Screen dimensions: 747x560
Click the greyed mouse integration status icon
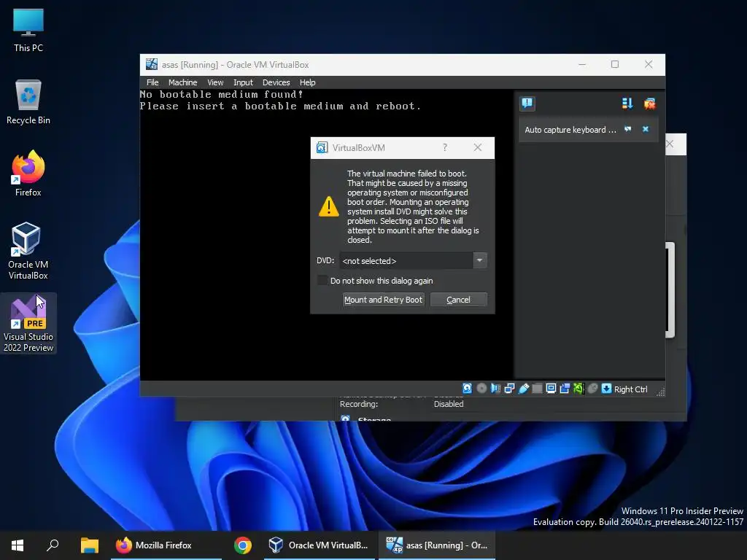pos(592,389)
